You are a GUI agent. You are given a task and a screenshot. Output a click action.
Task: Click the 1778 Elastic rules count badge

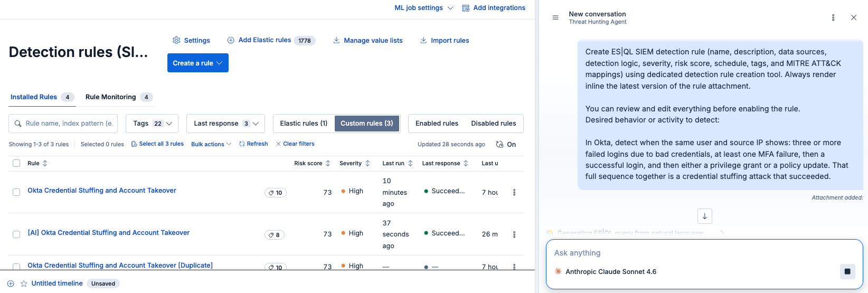point(305,41)
